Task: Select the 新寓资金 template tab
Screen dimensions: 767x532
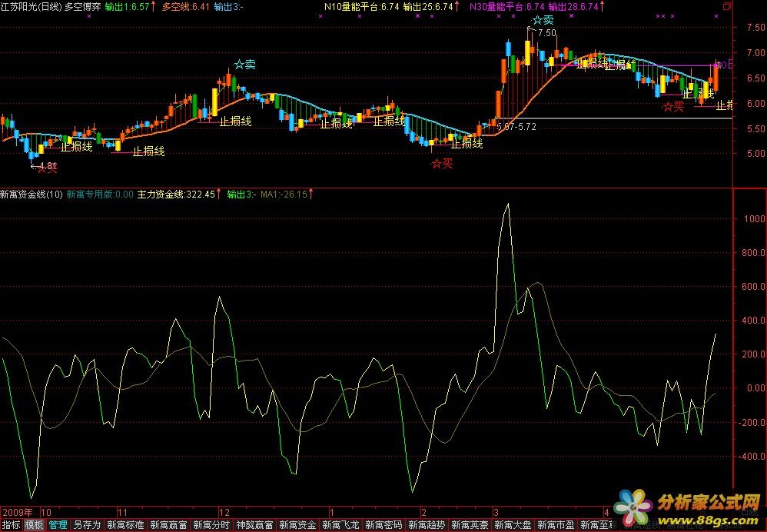Action: [297, 525]
